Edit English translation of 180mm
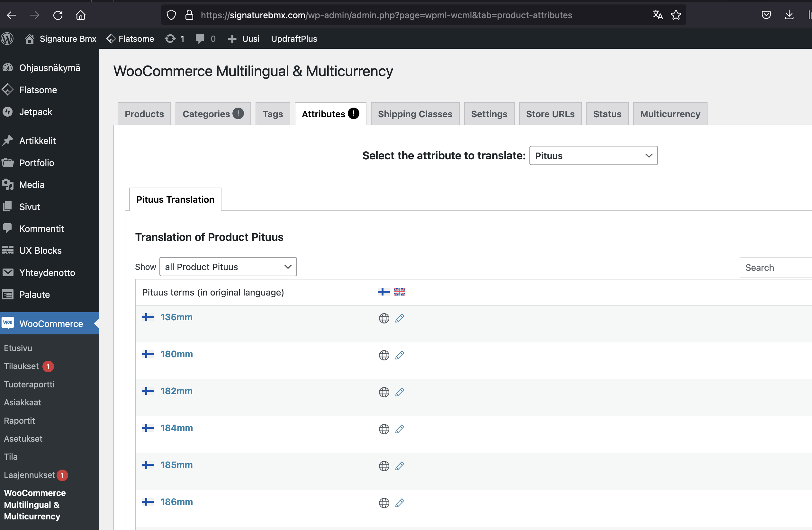812x530 pixels. pos(400,355)
